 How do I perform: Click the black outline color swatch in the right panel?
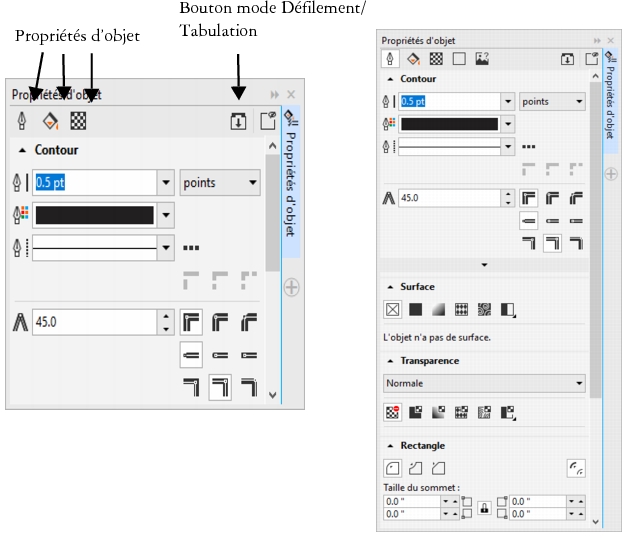[x=448, y=124]
